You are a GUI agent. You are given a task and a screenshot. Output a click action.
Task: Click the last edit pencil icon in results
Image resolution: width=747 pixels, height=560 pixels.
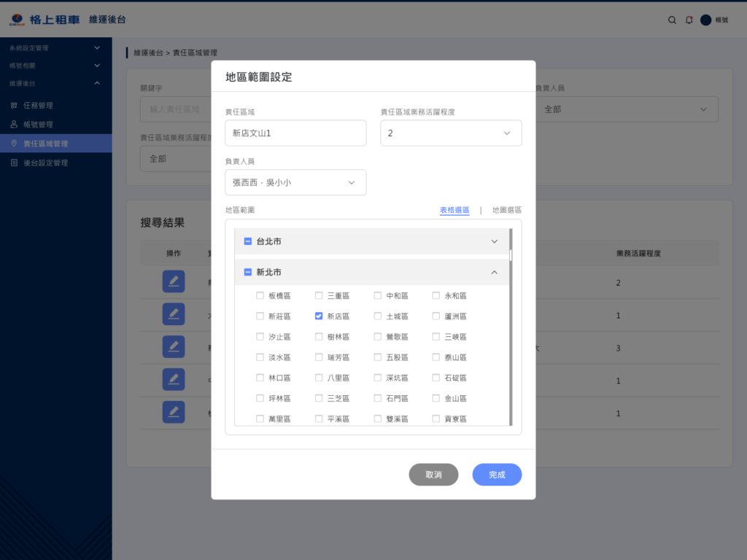(173, 413)
